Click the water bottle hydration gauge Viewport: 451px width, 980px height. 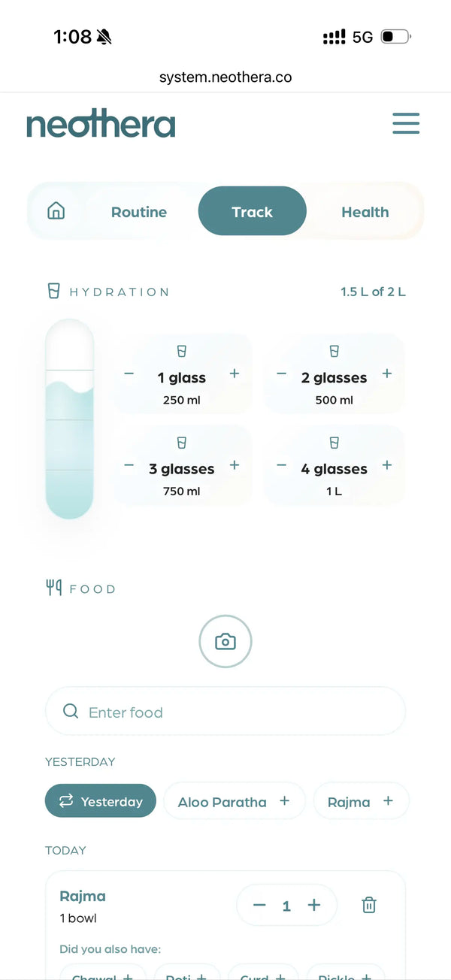(70, 419)
